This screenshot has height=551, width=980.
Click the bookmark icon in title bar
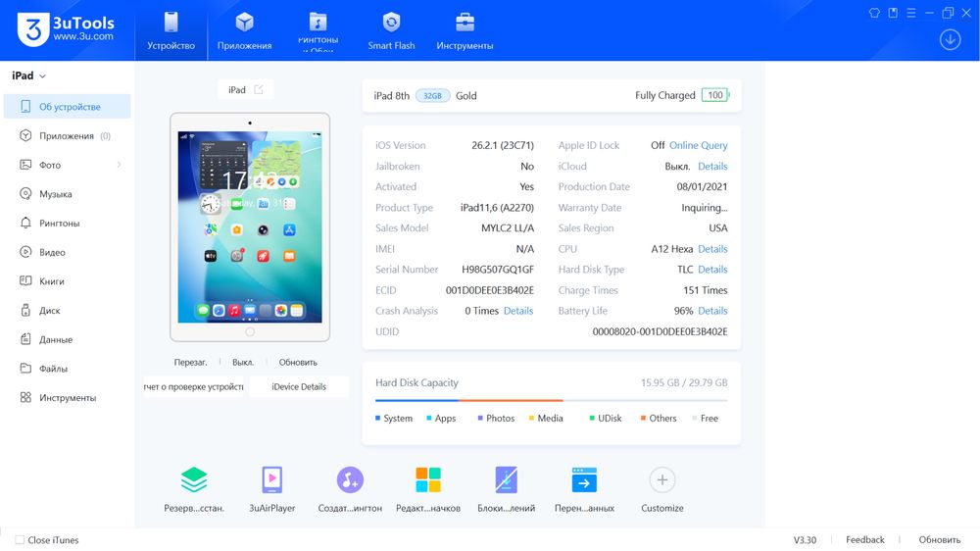tap(893, 13)
